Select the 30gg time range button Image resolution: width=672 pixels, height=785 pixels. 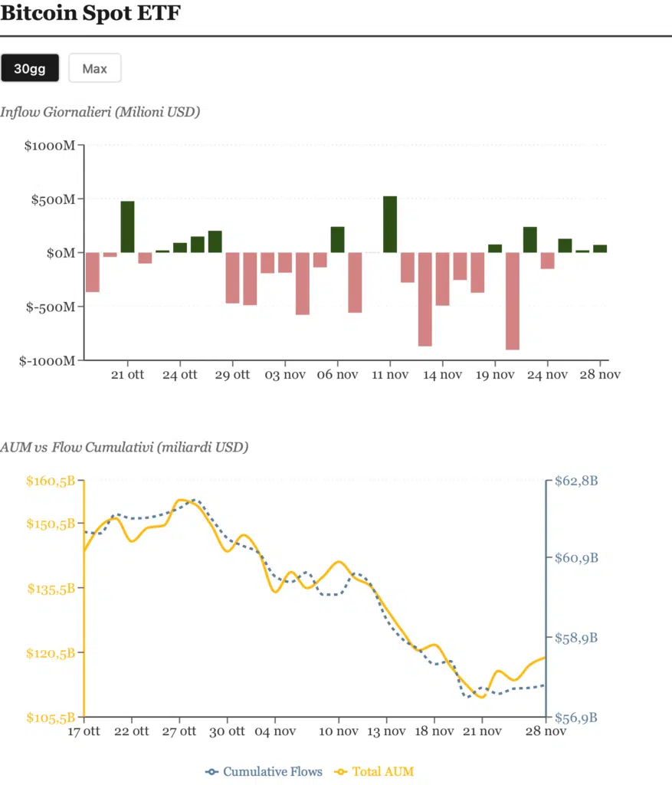(x=30, y=67)
